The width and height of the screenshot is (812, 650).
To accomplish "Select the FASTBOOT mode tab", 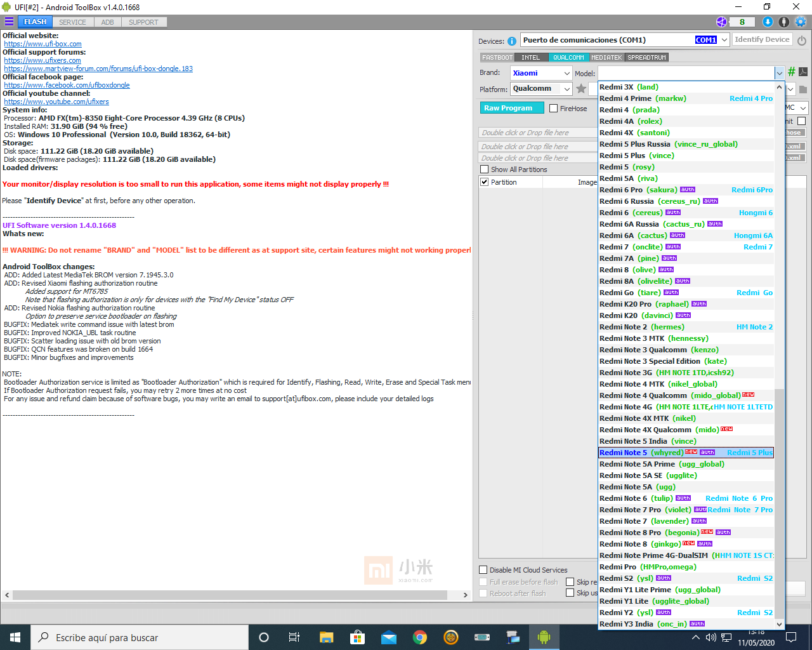I will pyautogui.click(x=497, y=57).
